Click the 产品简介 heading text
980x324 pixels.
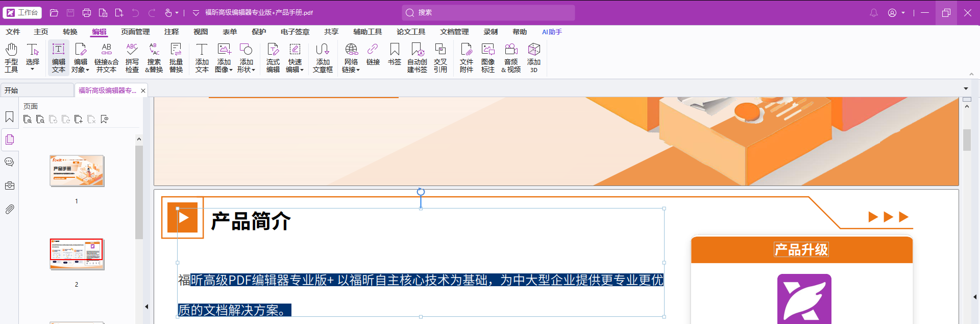pos(251,221)
